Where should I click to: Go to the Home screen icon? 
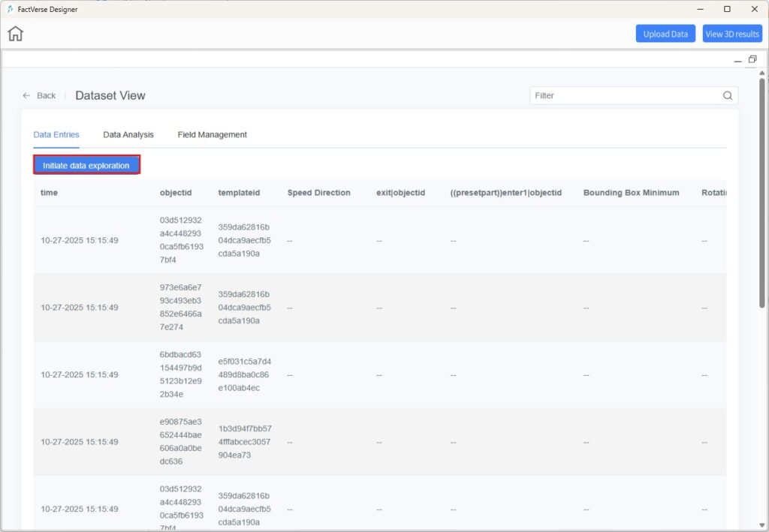point(16,34)
